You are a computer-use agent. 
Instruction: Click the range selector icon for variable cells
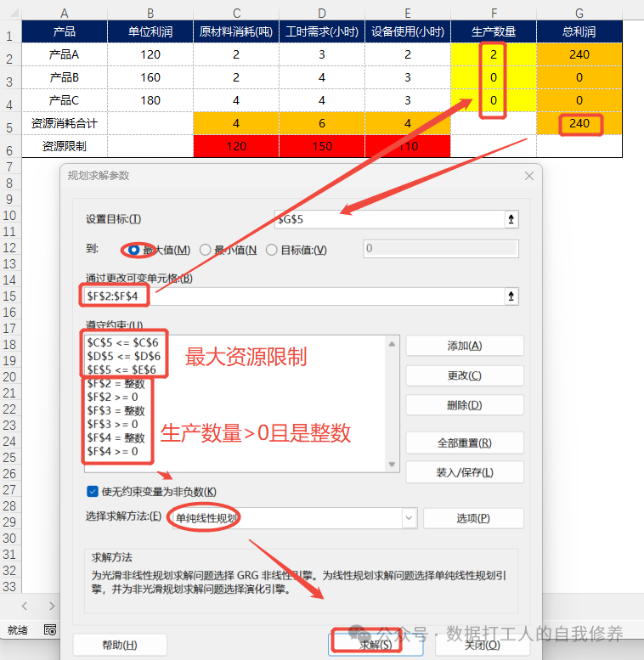click(x=511, y=296)
